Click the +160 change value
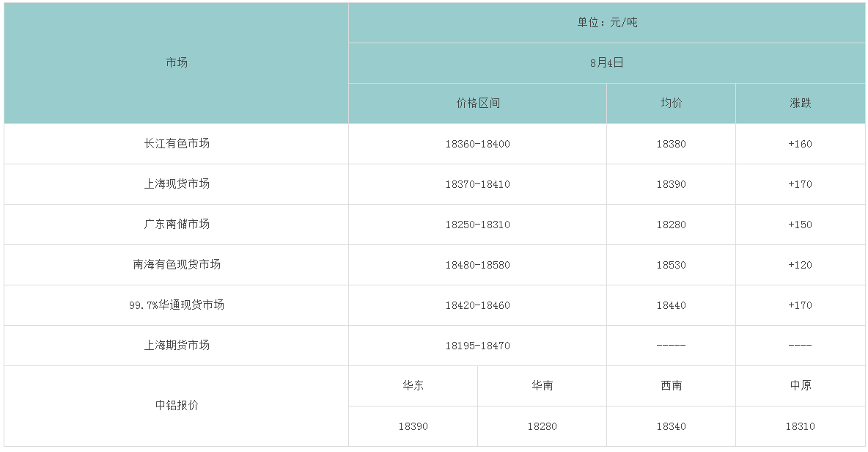This screenshot has height=452, width=868. tap(800, 144)
